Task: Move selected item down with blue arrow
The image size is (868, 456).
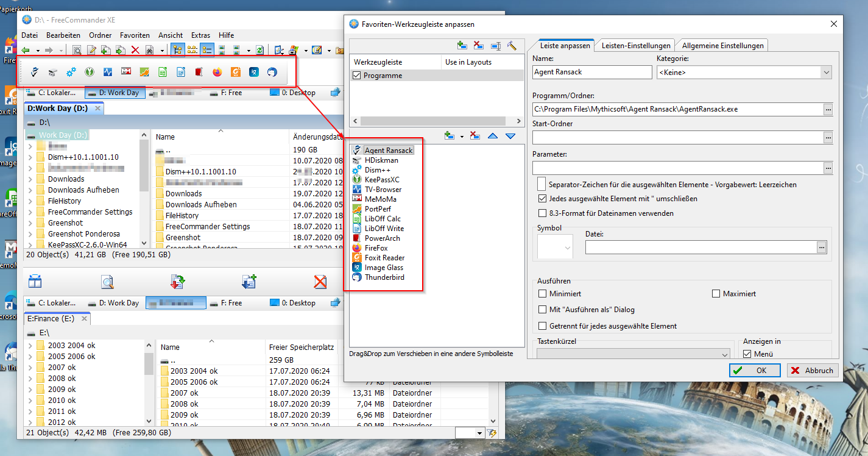Action: coord(510,136)
